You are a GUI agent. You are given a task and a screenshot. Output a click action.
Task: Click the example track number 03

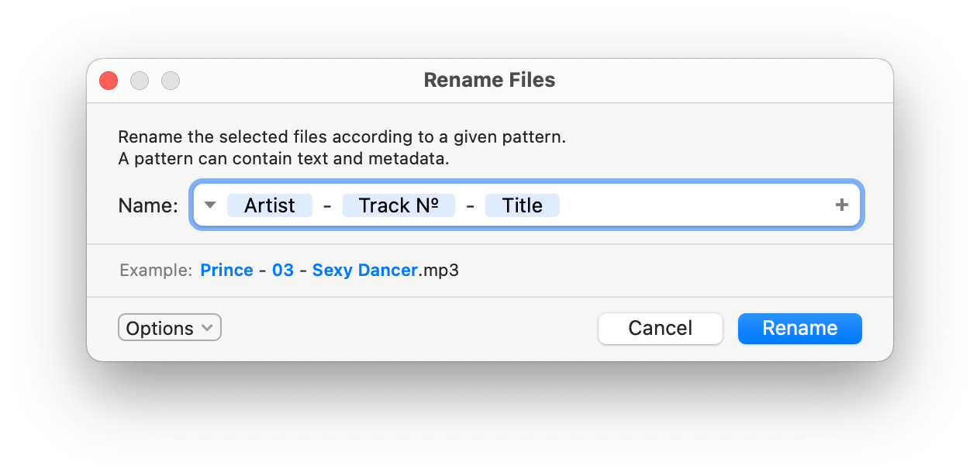(x=283, y=271)
